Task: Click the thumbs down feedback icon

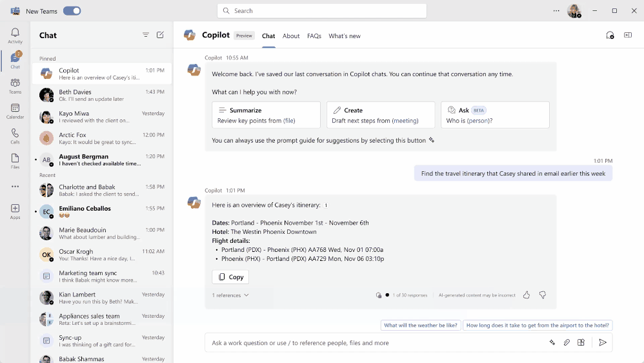Action: 543,295
